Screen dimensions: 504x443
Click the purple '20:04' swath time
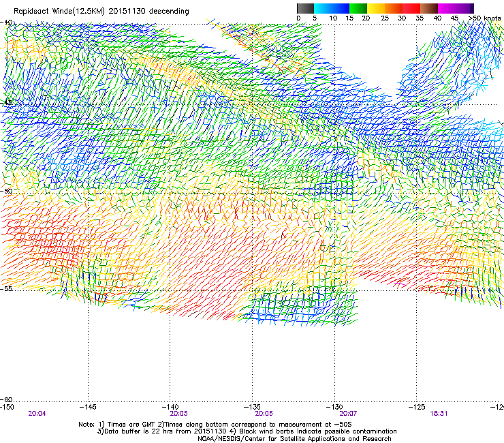pyautogui.click(x=37, y=414)
